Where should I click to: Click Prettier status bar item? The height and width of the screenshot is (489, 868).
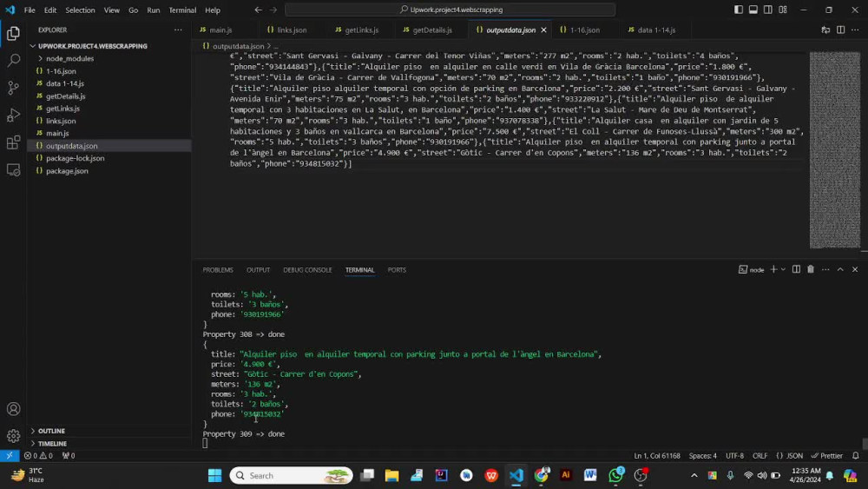tap(827, 456)
